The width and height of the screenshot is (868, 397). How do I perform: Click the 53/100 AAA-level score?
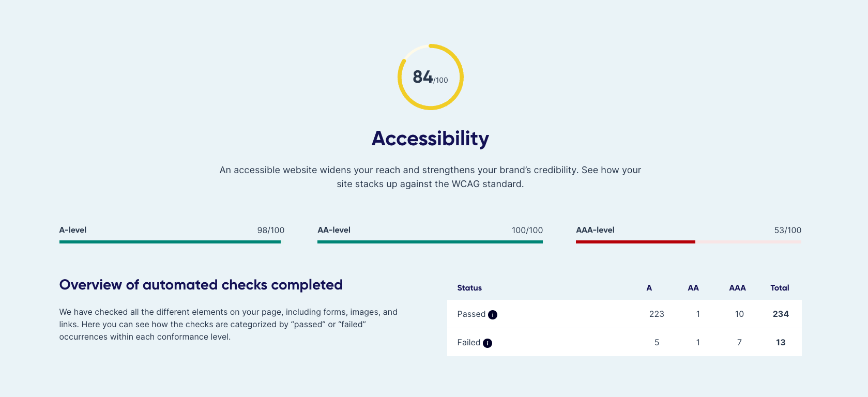pos(788,231)
